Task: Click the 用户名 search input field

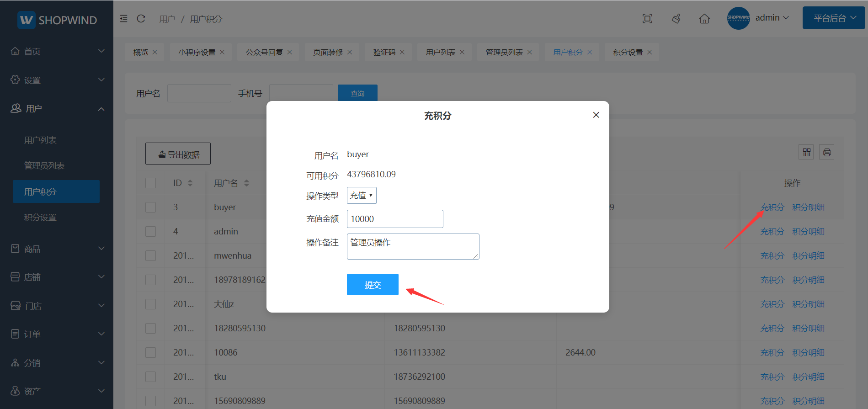Action: pyautogui.click(x=199, y=93)
